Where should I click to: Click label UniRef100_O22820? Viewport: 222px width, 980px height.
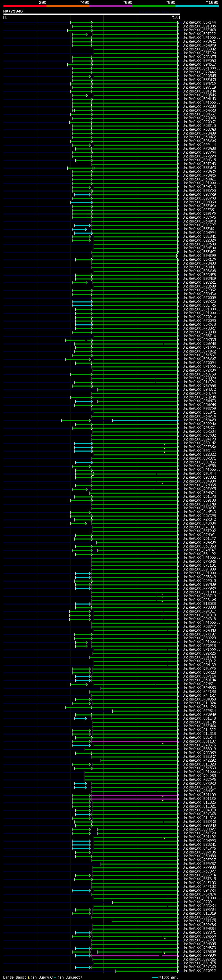[x=199, y=241]
